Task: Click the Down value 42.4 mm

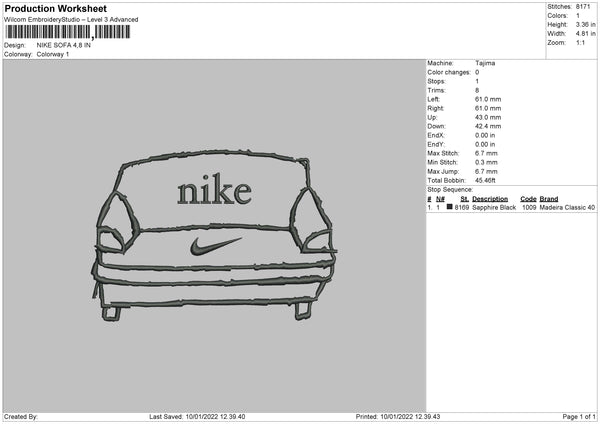Action: [x=488, y=126]
